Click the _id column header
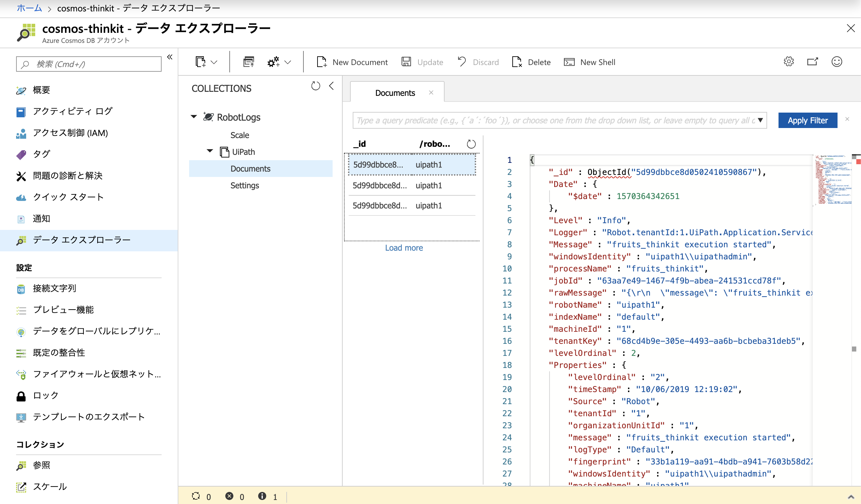 (x=360, y=144)
